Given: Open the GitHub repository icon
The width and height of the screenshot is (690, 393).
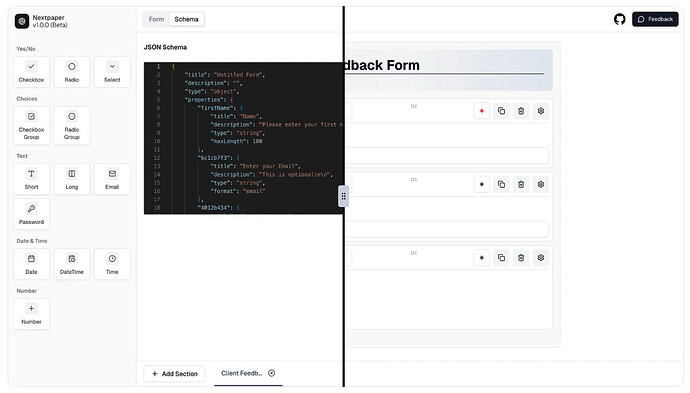Looking at the screenshot, I should 620,19.
